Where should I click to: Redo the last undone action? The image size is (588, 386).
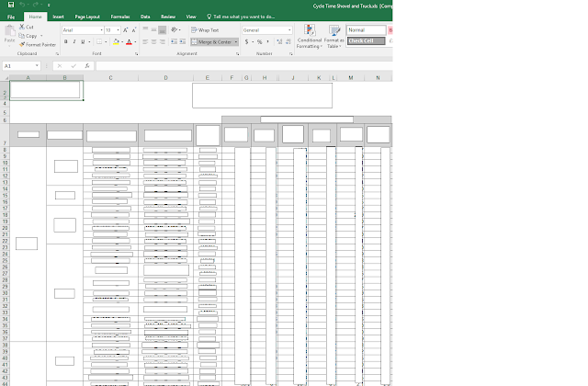(36, 5)
